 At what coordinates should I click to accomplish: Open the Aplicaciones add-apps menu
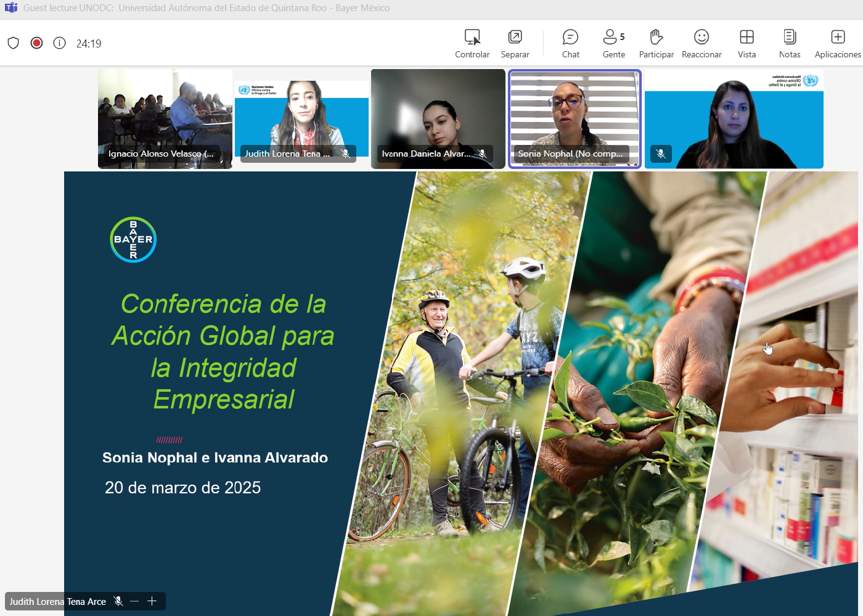point(838,44)
